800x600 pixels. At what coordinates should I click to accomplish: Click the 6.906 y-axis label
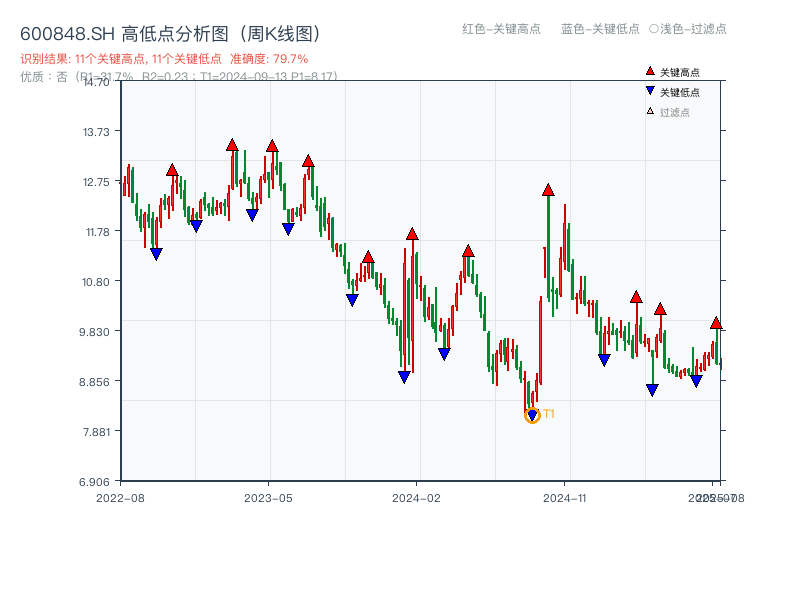94,482
